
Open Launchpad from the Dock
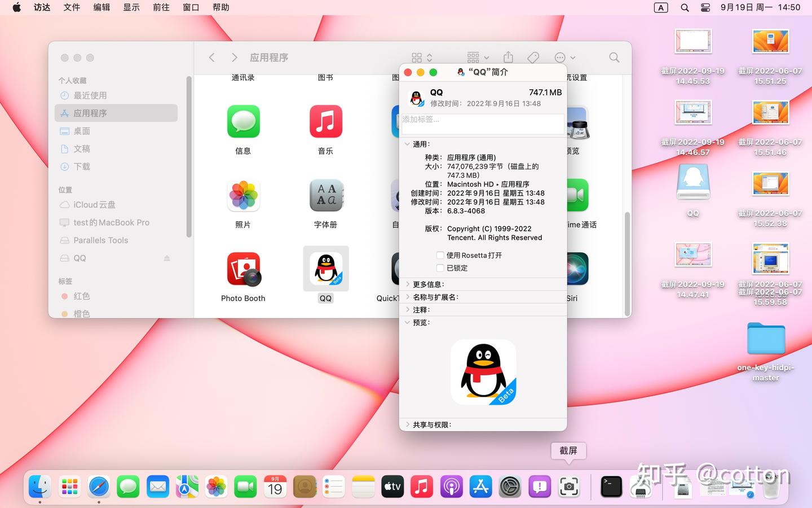69,486
